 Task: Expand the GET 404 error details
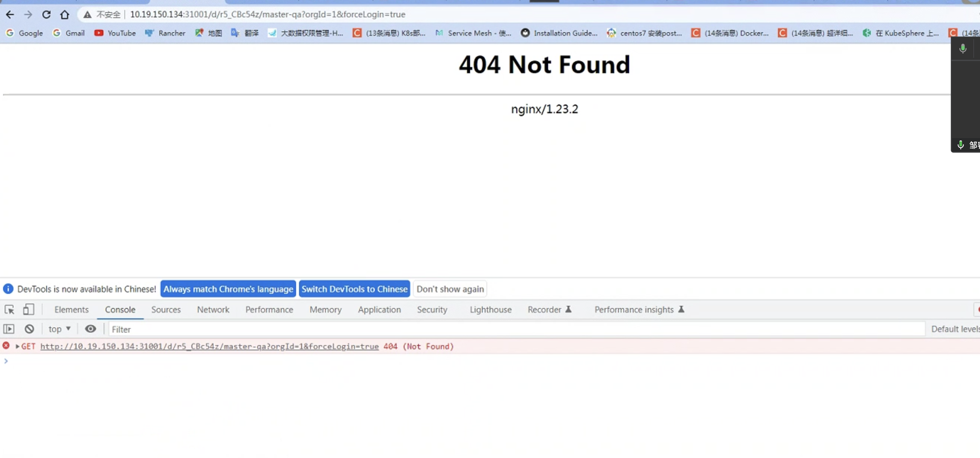click(x=17, y=346)
